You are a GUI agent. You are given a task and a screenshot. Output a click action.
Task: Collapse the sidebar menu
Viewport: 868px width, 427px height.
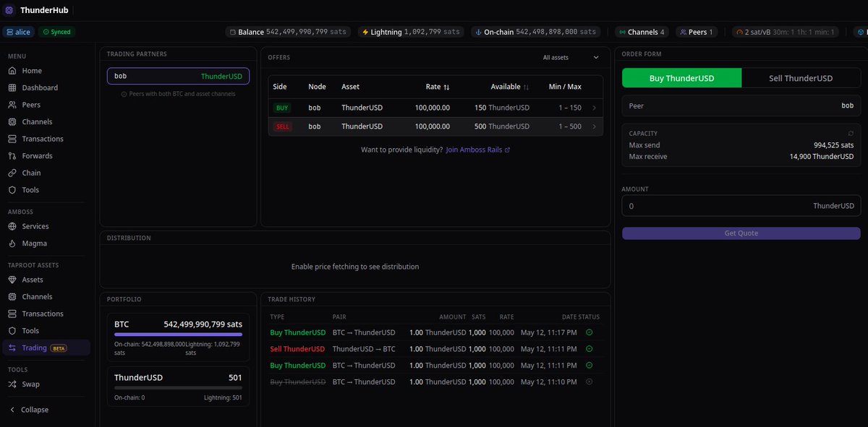click(x=29, y=410)
